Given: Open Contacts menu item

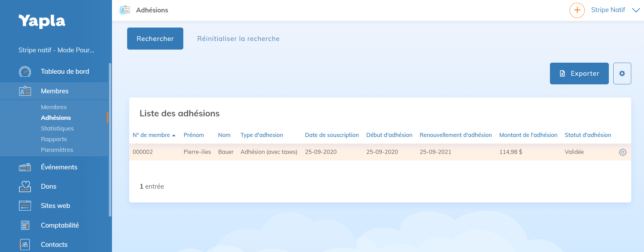Looking at the screenshot, I should pos(54,244).
